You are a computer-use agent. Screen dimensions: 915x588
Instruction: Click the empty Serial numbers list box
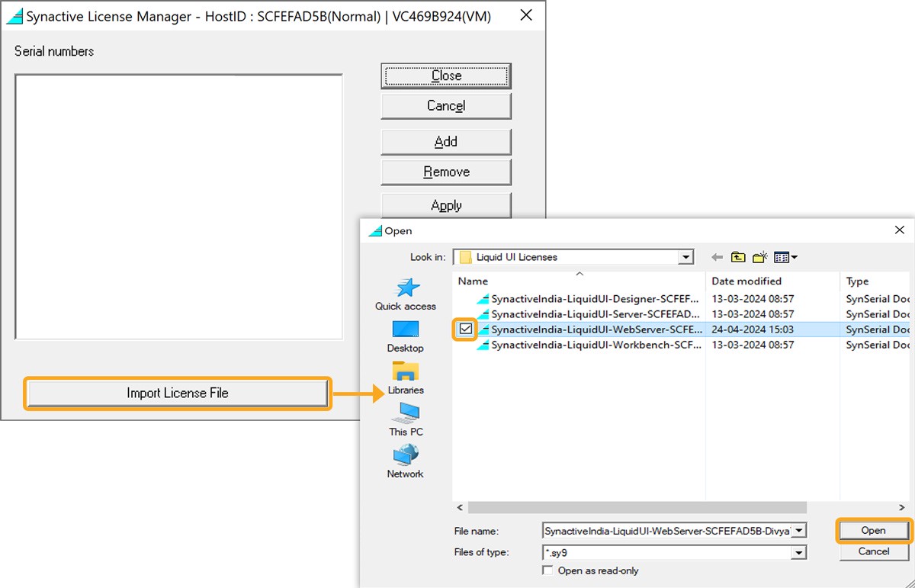178,207
